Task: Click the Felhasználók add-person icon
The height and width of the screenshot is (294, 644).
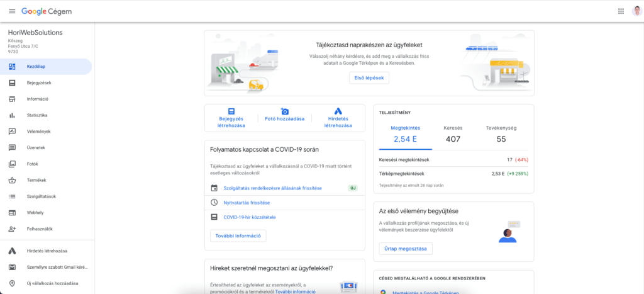Action: [x=13, y=229]
